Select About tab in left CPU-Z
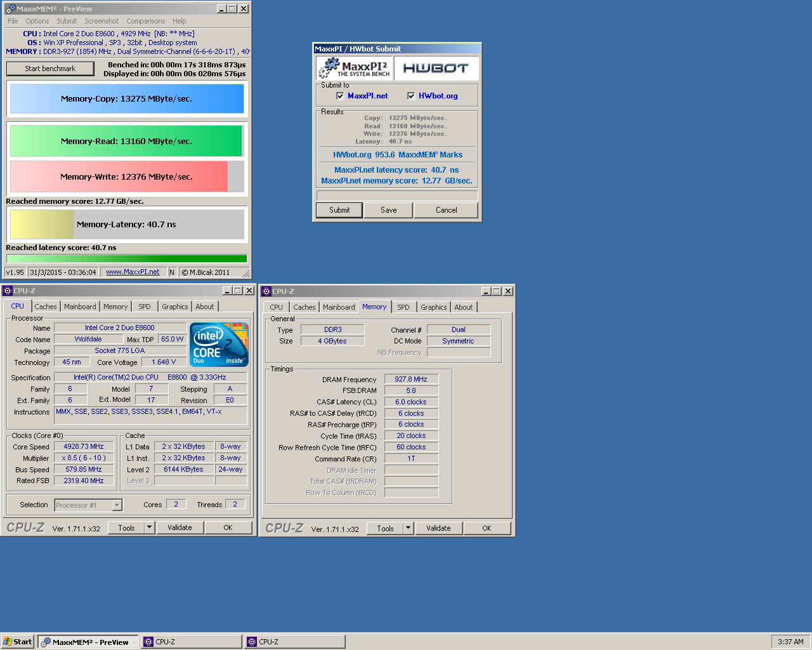The image size is (812, 650). coord(205,307)
